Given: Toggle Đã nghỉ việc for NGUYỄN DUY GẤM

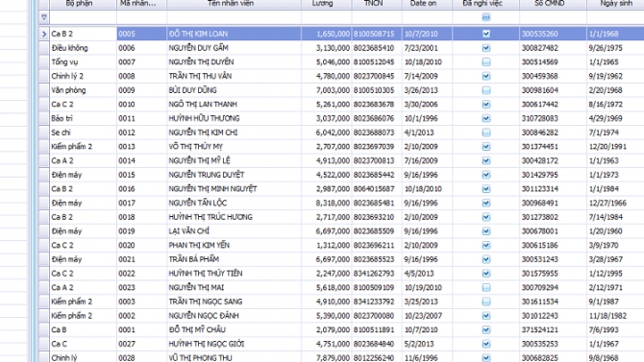Looking at the screenshot, I should (485, 48).
